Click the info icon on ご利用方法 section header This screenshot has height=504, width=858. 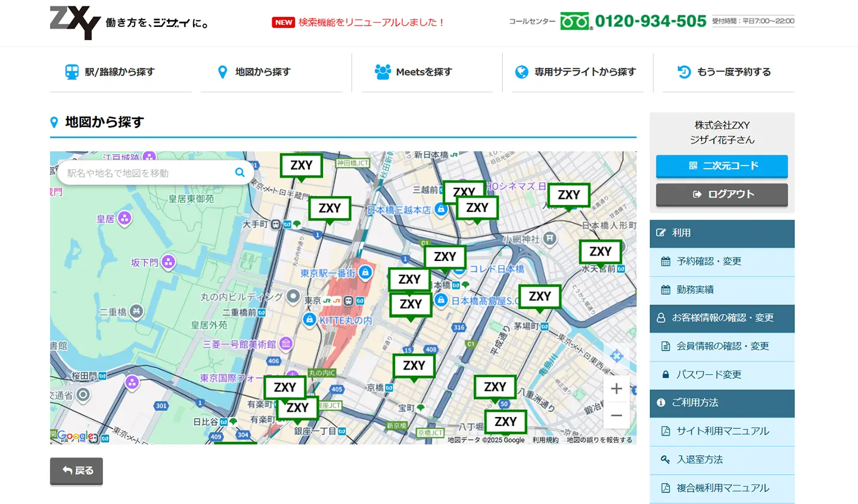[x=661, y=403]
